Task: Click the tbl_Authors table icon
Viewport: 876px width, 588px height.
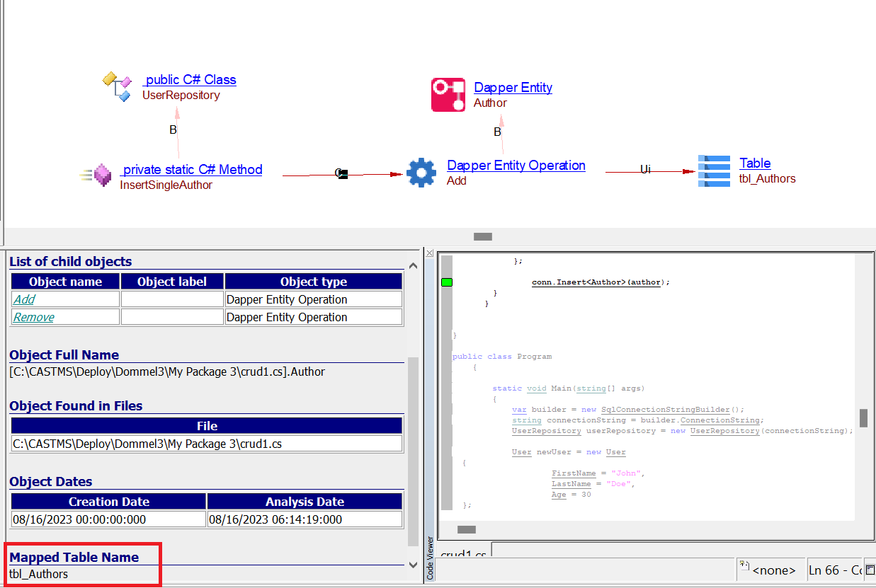Action: tap(713, 171)
